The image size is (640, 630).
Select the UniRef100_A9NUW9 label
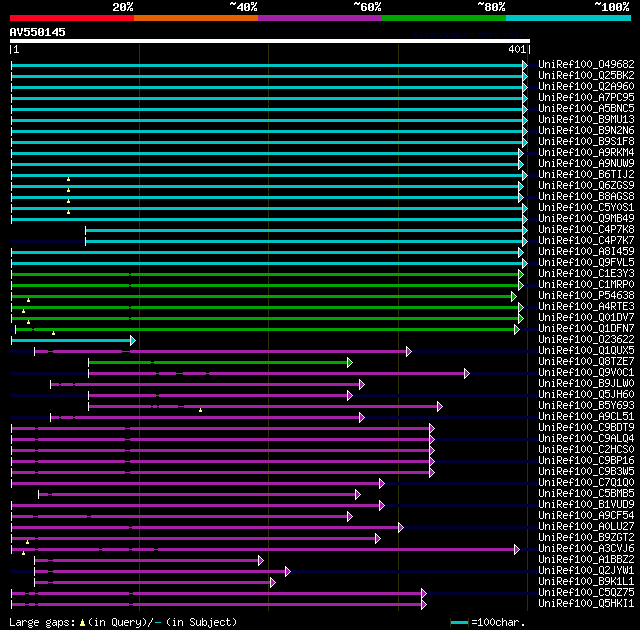click(586, 163)
